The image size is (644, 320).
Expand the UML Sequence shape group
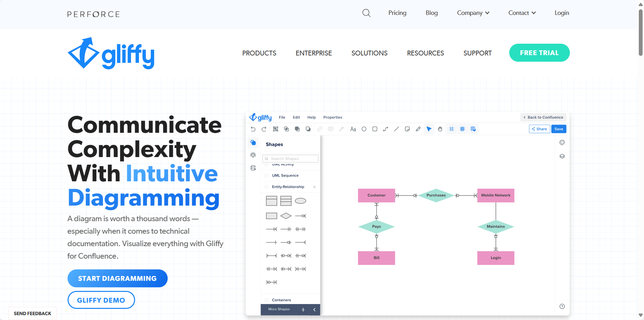click(290, 175)
